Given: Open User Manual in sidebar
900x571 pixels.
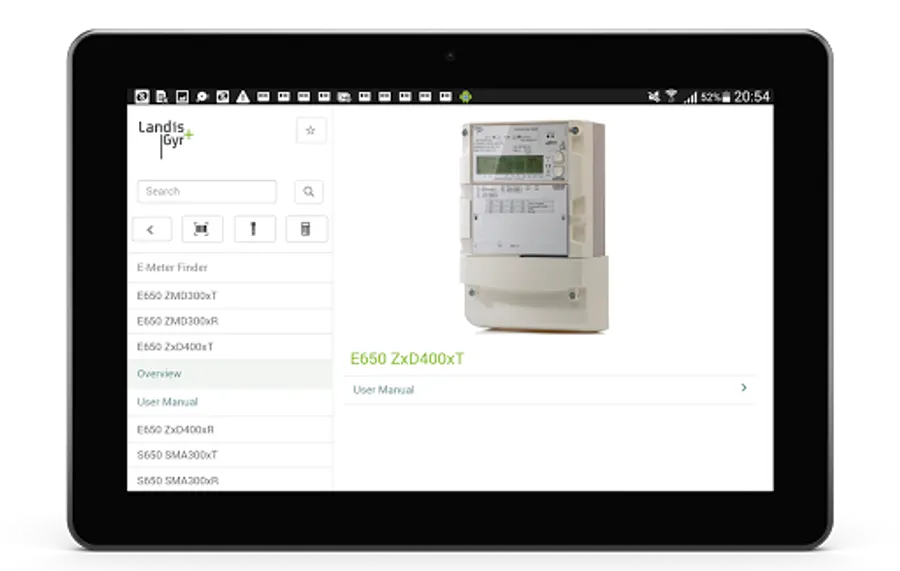Looking at the screenshot, I should (230, 402).
